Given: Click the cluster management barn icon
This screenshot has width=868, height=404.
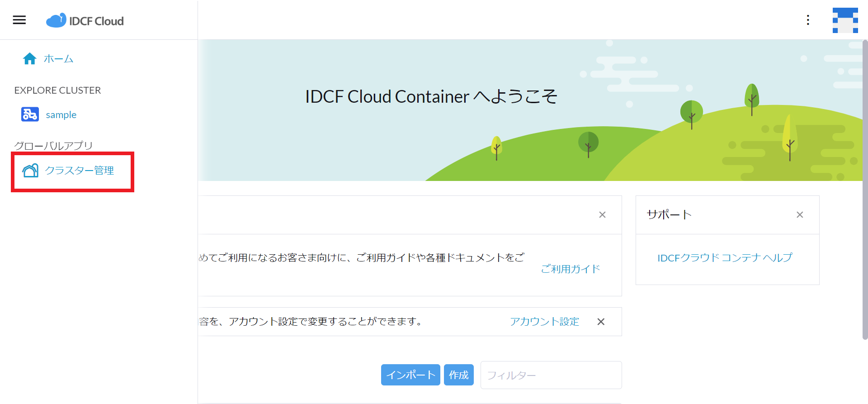Looking at the screenshot, I should click(x=30, y=171).
